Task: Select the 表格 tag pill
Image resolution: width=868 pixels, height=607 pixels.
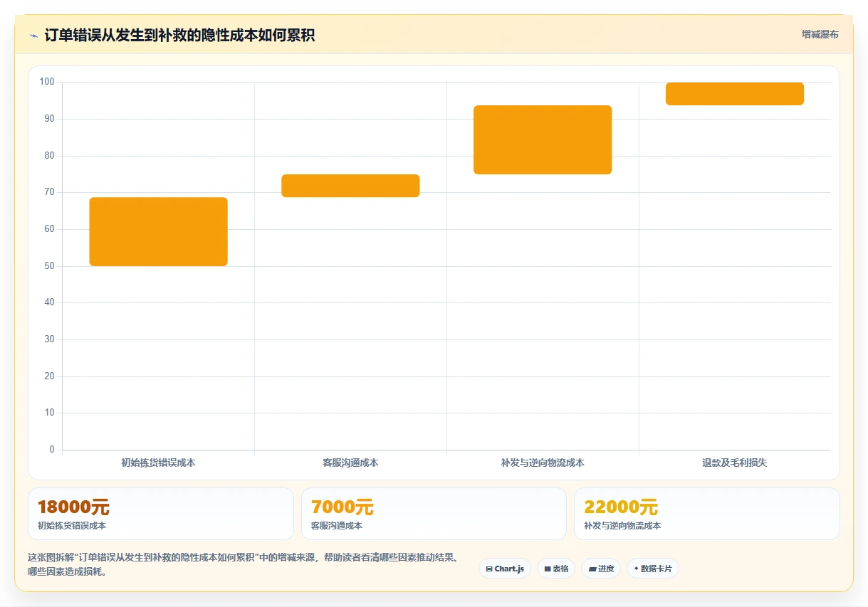Action: [x=556, y=569]
